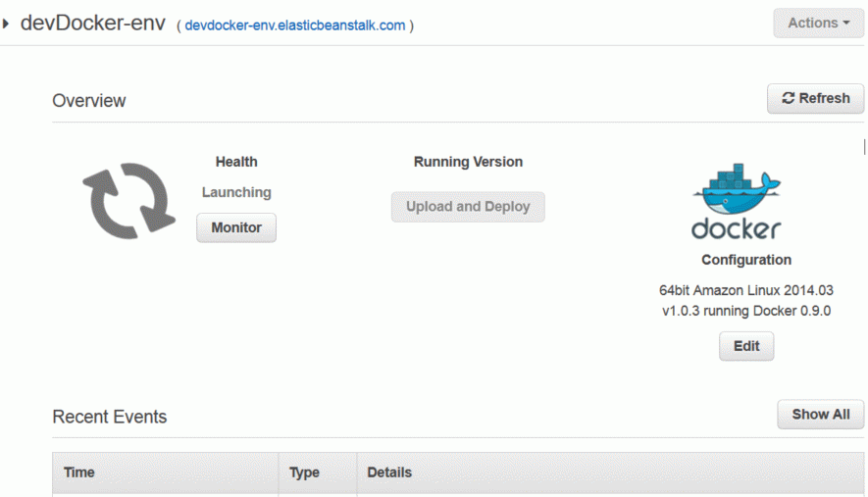868x497 pixels.
Task: Click the devDocker-env environment title
Action: coord(93,24)
